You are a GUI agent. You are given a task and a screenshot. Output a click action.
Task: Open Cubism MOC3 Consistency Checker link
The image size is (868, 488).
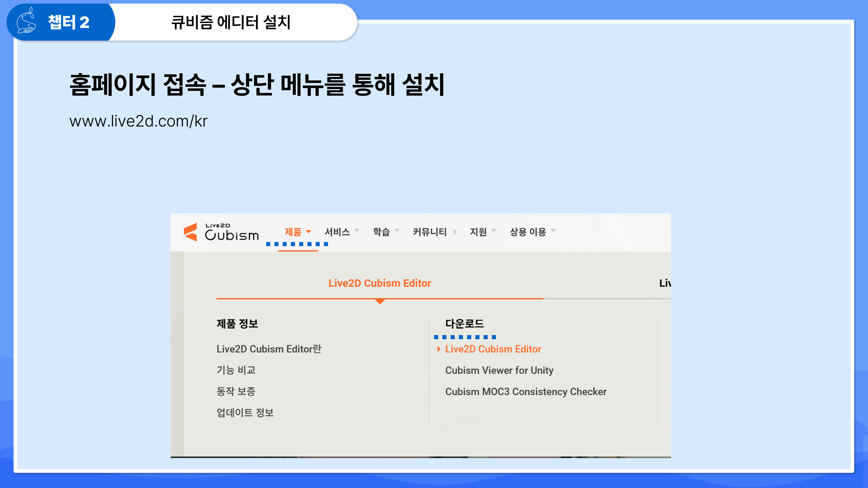(526, 392)
